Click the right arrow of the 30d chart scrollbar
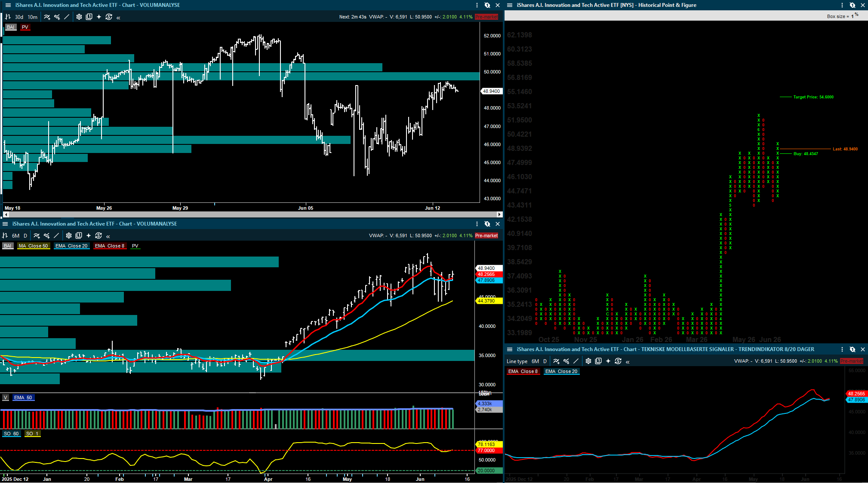This screenshot has height=483, width=868. point(499,214)
